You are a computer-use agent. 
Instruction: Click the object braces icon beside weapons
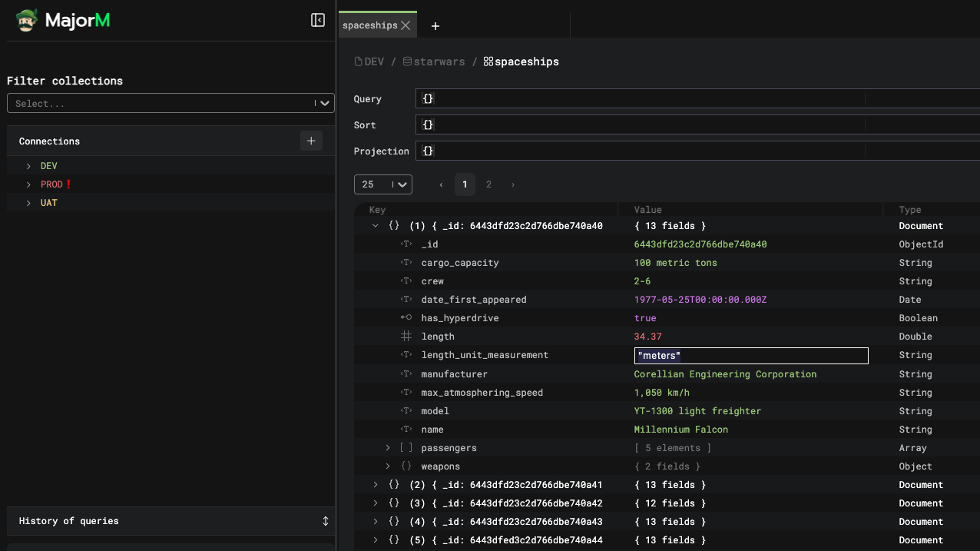click(x=406, y=466)
